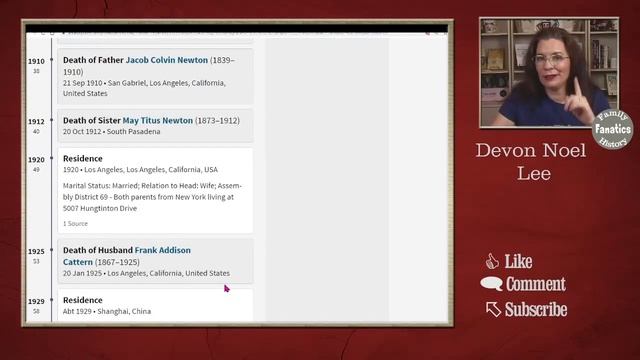Click the 'Death of Father' event text
This screenshot has width=640, height=360.
93,60
